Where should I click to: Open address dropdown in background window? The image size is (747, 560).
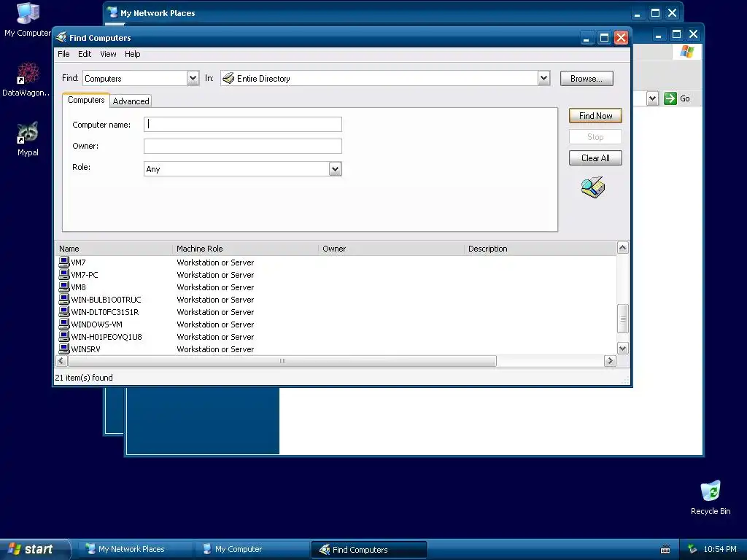coord(652,98)
